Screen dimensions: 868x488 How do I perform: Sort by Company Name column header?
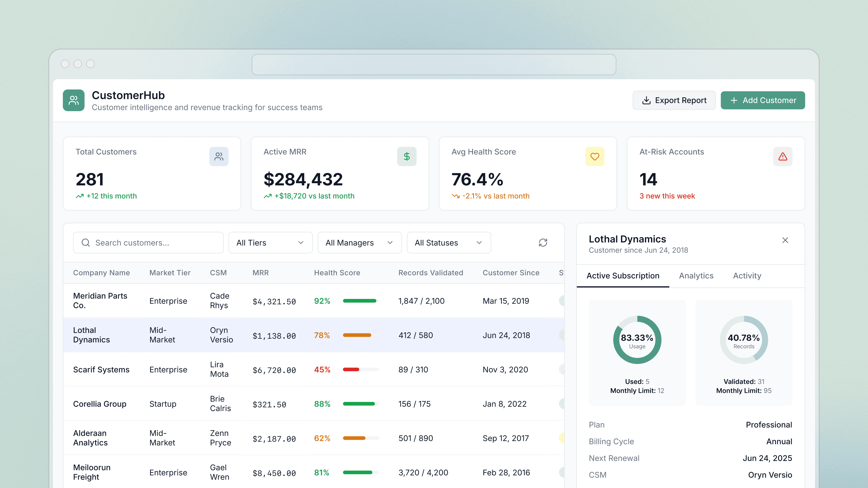[101, 273]
